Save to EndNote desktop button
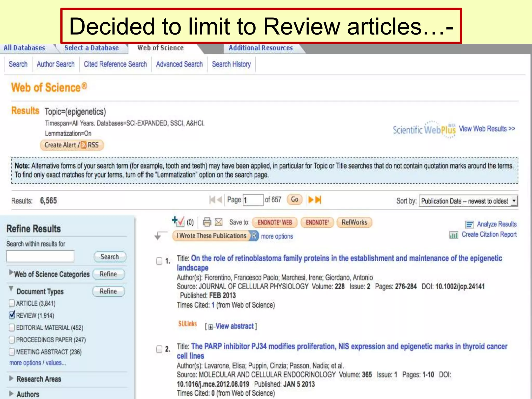This screenshot has height=399, width=532. (317, 223)
